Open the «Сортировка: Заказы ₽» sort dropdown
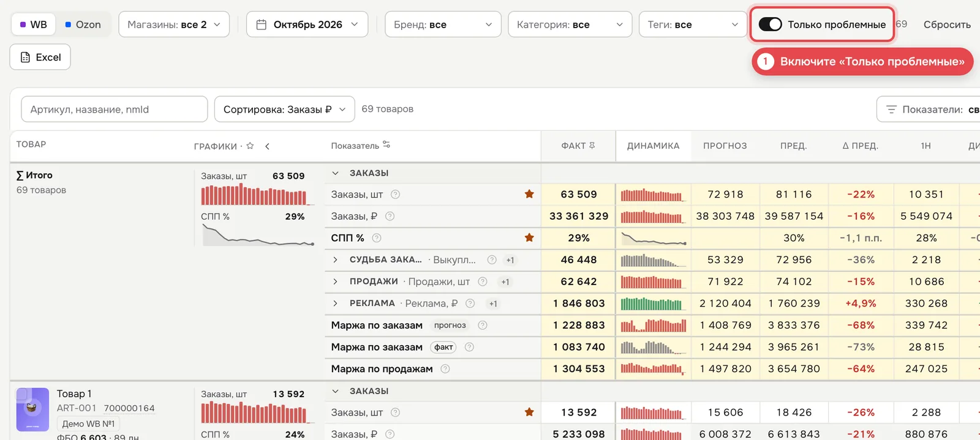This screenshot has height=440, width=980. (x=285, y=110)
